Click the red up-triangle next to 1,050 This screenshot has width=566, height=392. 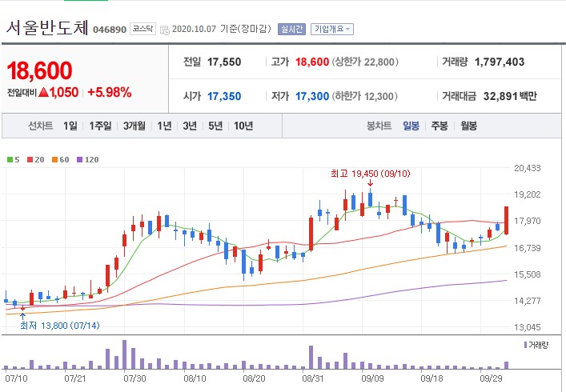(x=44, y=93)
